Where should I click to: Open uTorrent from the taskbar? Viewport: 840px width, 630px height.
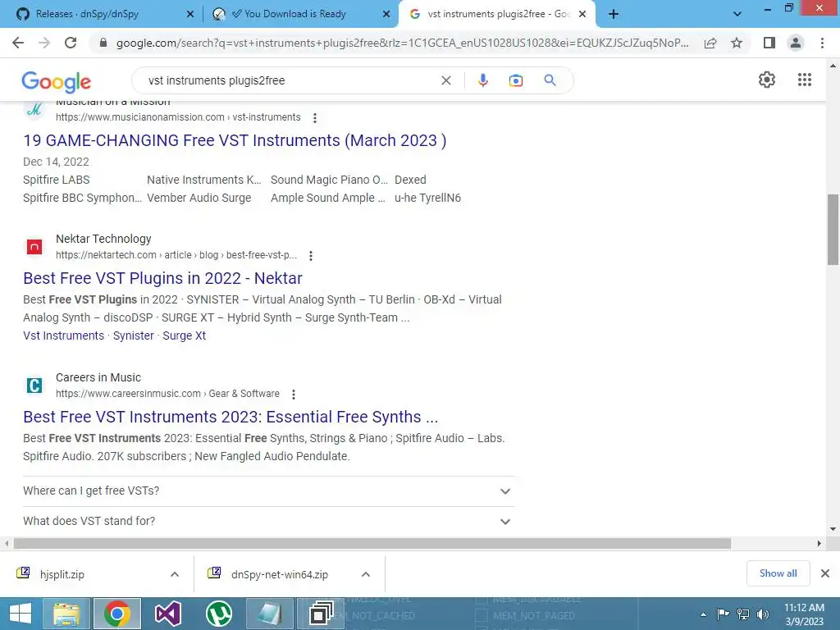(218, 614)
